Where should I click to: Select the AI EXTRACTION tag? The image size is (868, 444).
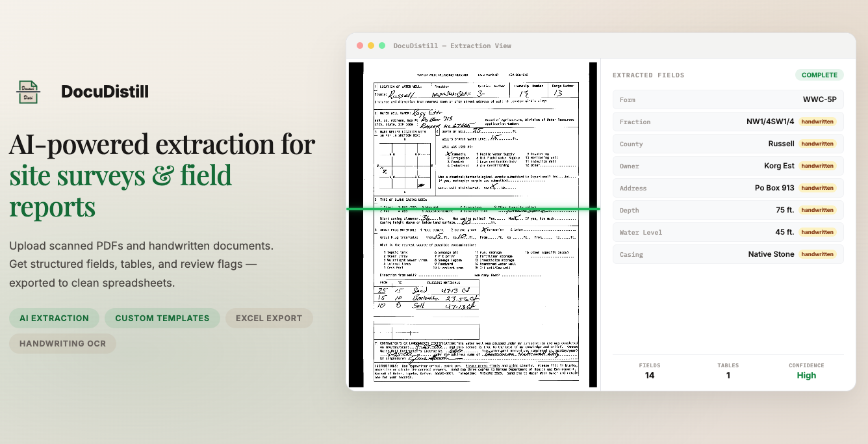(54, 318)
